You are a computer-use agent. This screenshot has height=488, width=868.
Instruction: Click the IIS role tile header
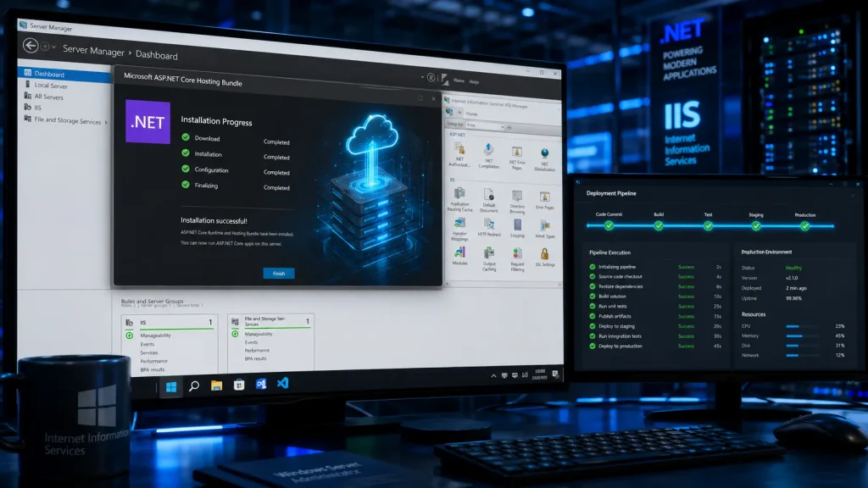tap(170, 323)
